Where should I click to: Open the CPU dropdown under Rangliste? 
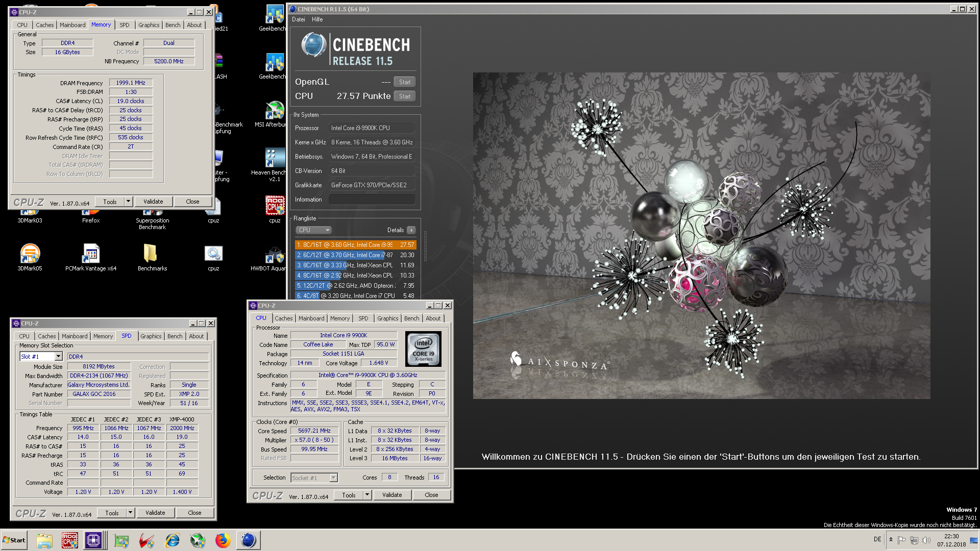[x=313, y=230]
